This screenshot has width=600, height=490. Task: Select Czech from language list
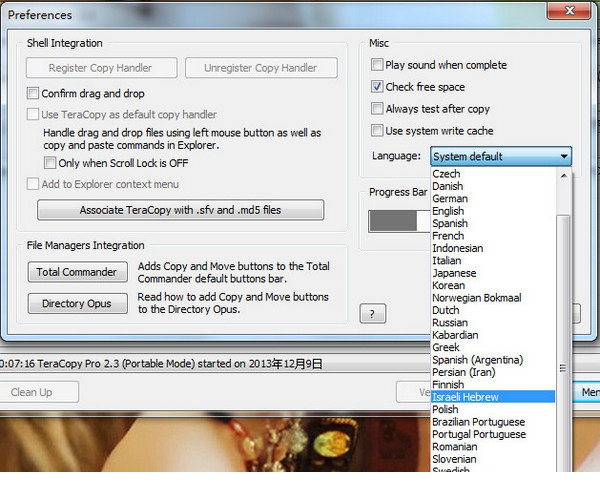493,174
